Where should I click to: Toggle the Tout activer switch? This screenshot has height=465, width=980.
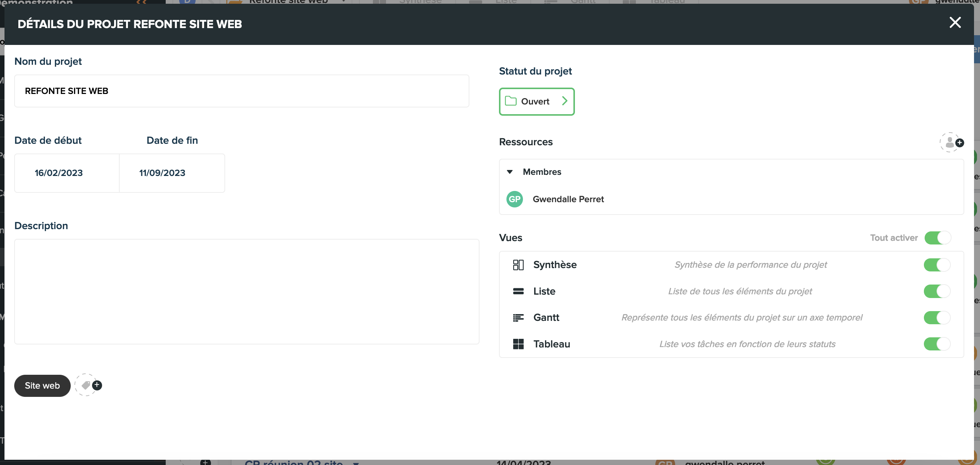pyautogui.click(x=938, y=238)
